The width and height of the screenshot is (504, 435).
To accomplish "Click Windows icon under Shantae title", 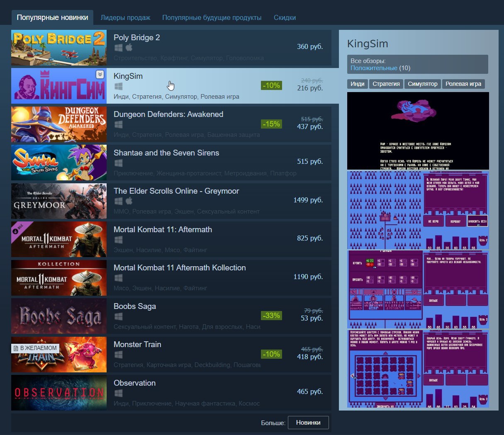I will [119, 163].
